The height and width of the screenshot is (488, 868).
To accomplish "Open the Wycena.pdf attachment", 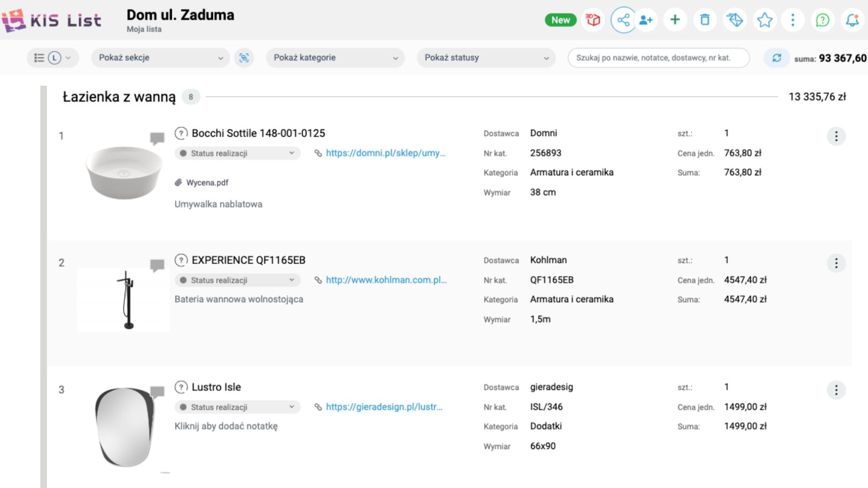I will [207, 183].
